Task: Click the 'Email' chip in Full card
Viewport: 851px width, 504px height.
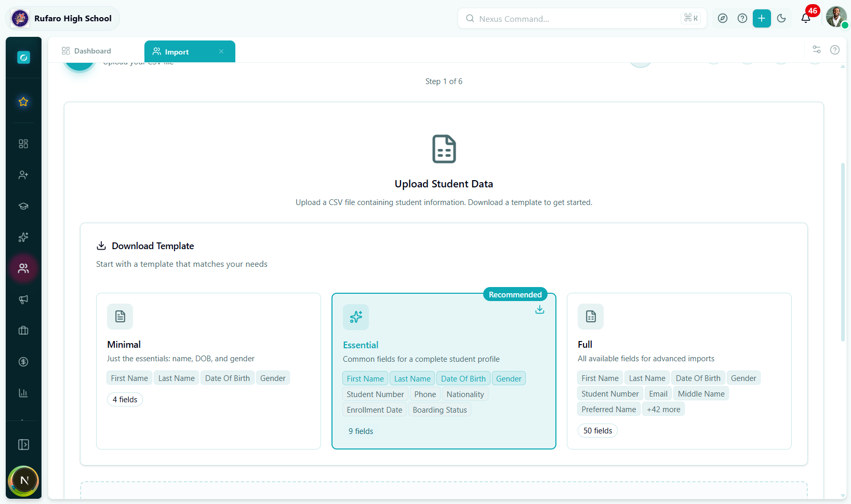Action: tap(658, 394)
